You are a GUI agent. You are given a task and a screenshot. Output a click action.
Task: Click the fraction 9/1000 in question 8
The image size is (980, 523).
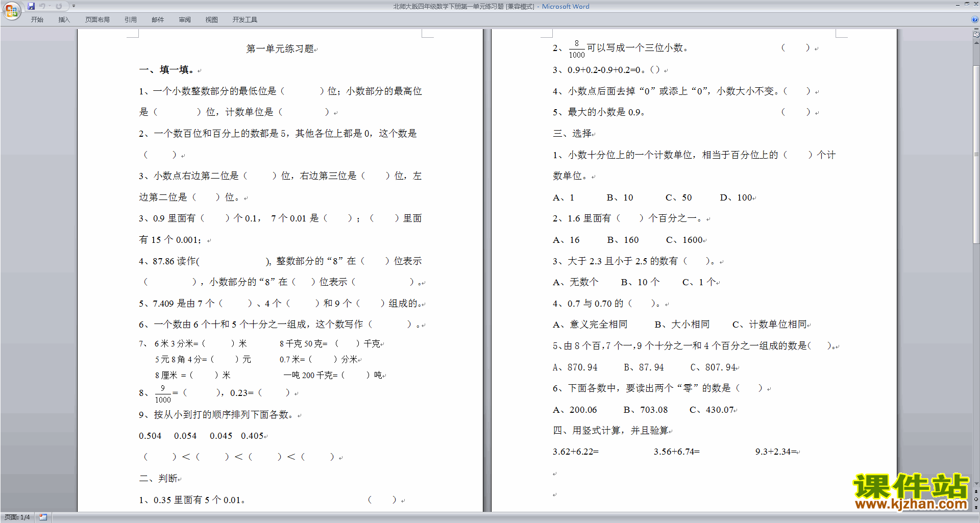[x=163, y=393]
